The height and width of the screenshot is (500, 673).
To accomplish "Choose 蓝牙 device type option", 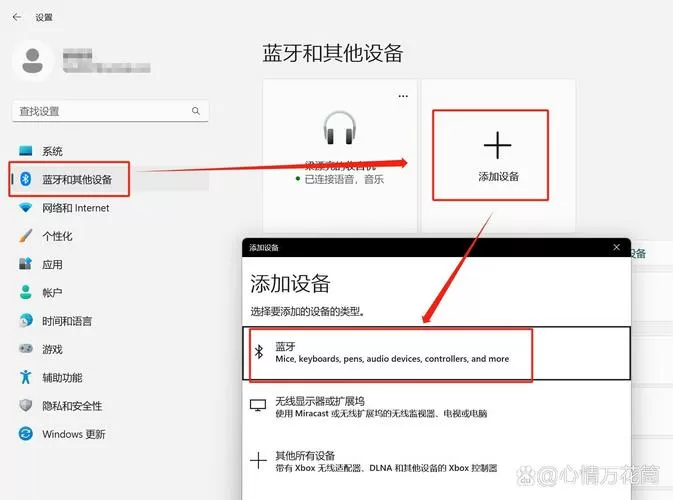I will point(437,353).
